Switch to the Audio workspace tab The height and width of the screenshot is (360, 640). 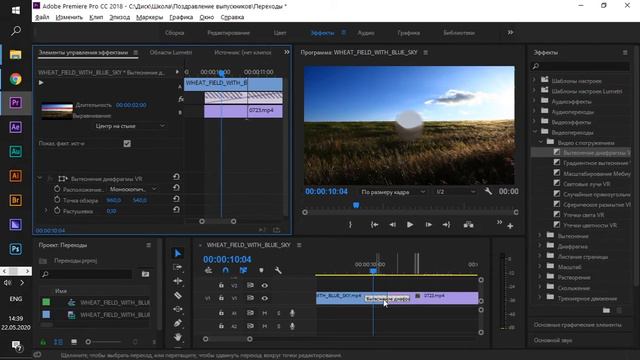[x=366, y=33]
